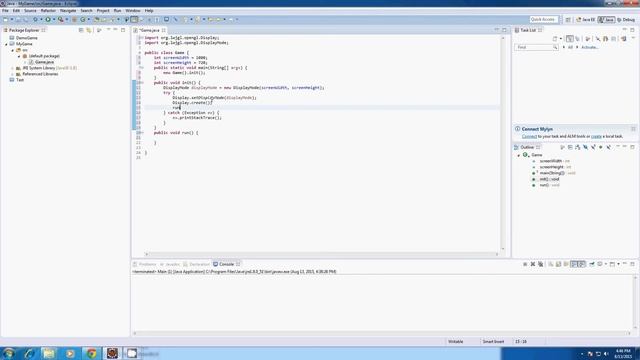
Task: Collapse the MyGame project node
Action: [x=6, y=44]
